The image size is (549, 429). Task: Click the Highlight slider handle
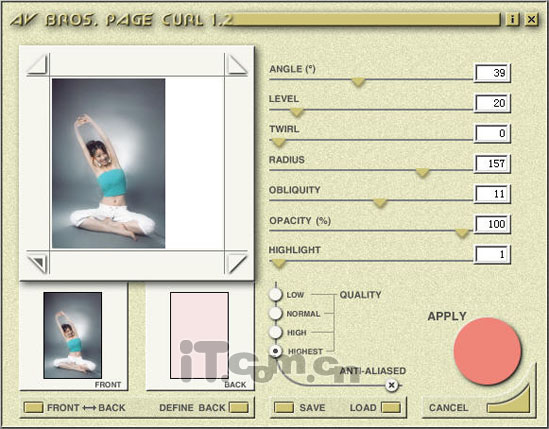coord(279,263)
